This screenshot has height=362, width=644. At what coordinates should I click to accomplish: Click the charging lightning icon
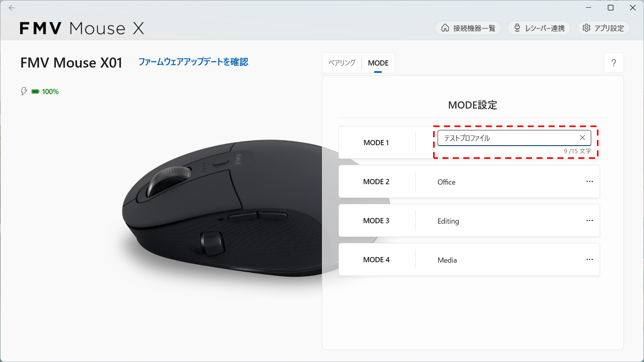[24, 91]
